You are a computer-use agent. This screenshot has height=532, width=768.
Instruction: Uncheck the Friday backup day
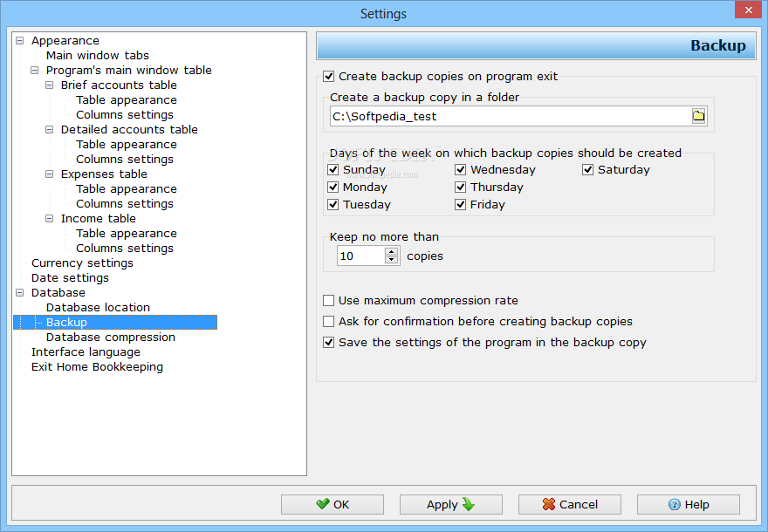461,205
